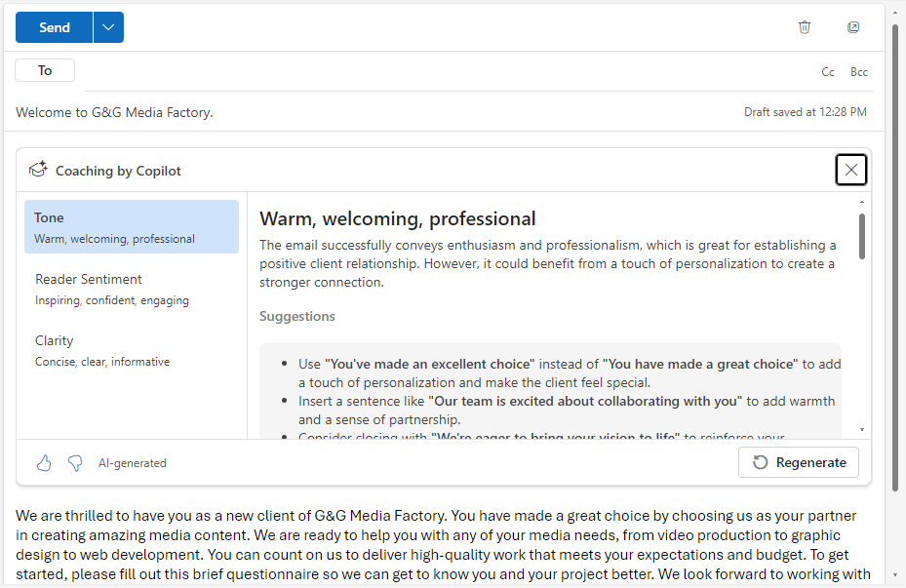Image resolution: width=906 pixels, height=588 pixels.
Task: Click the circular arrow Regenerate icon
Action: 761,462
